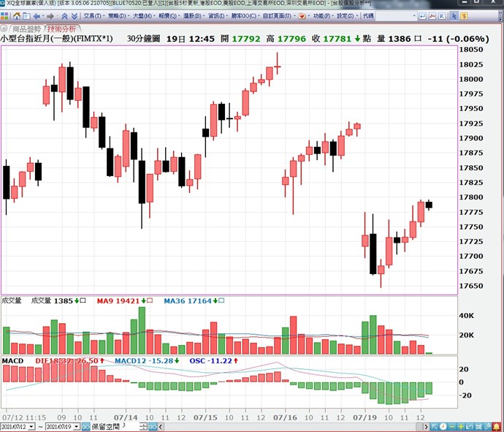Zoom out chart with yellow minus icon
This screenshot has width=504, height=432.
point(452,427)
